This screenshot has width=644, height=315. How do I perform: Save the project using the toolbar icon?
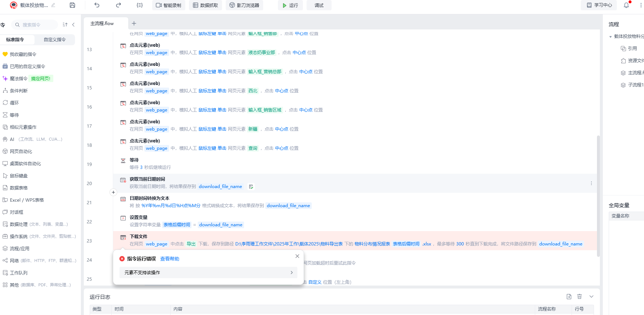coord(72,5)
